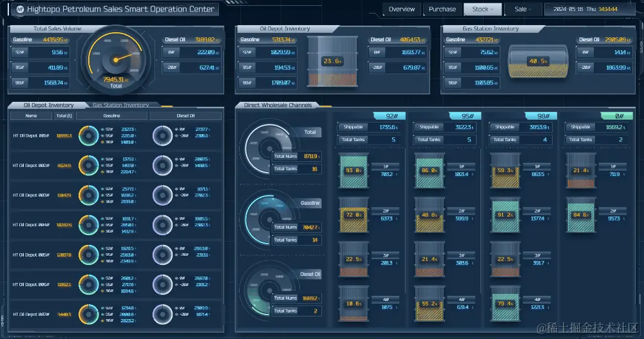Click the 92# tank showing 10.6%
This screenshot has width=644, height=339.
[x=354, y=304]
